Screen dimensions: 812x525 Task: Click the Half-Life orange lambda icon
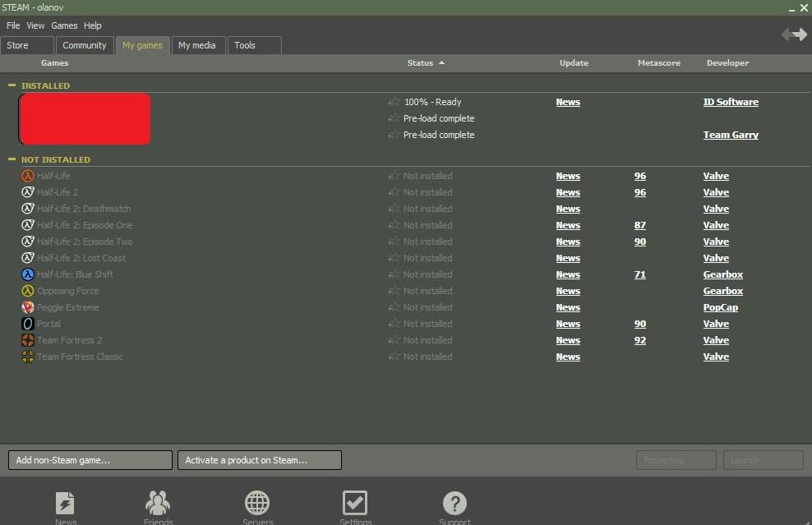(x=27, y=176)
